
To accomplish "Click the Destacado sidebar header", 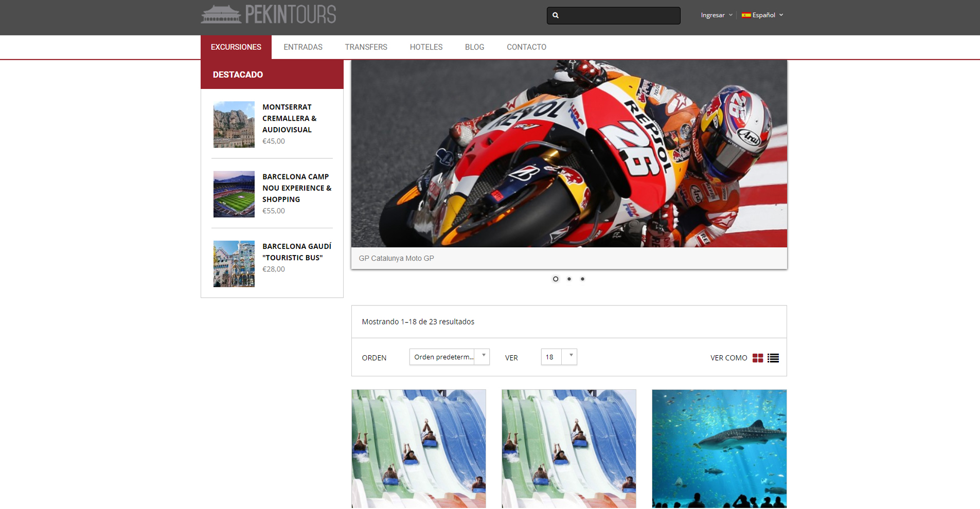I will tap(272, 75).
